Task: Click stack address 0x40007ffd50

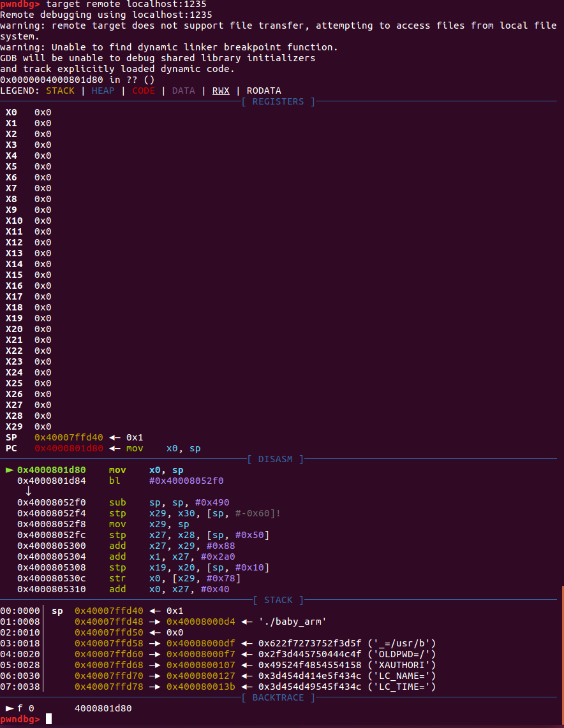Action: pos(108,632)
